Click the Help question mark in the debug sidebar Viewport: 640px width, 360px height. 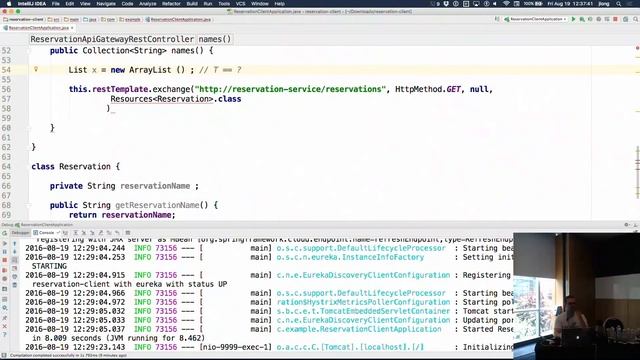[x=4, y=335]
